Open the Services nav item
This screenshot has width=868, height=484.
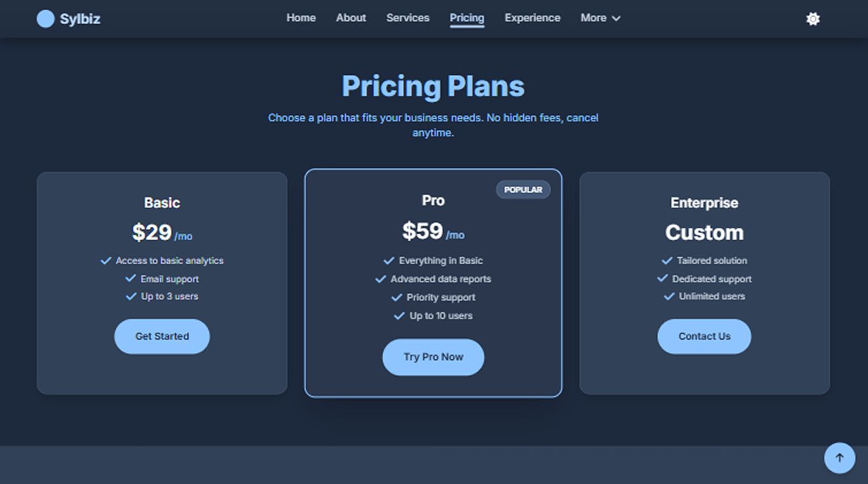click(407, 18)
